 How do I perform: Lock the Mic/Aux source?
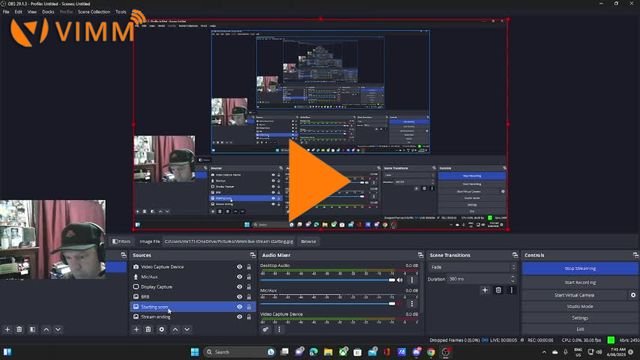click(x=249, y=277)
